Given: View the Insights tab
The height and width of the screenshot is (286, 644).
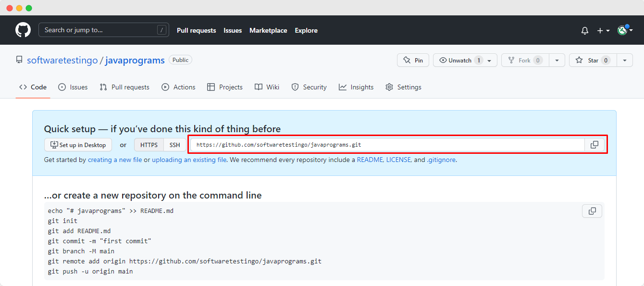Looking at the screenshot, I should point(356,87).
